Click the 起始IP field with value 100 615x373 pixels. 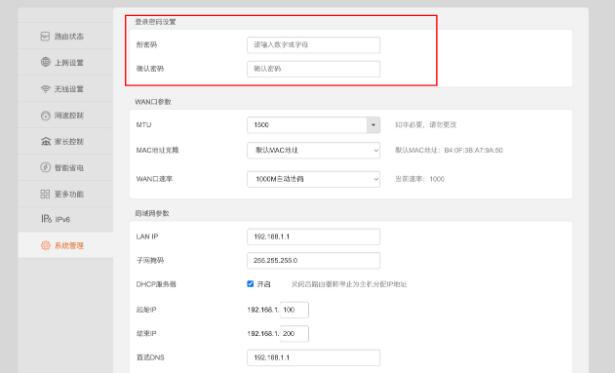pyautogui.click(x=295, y=310)
